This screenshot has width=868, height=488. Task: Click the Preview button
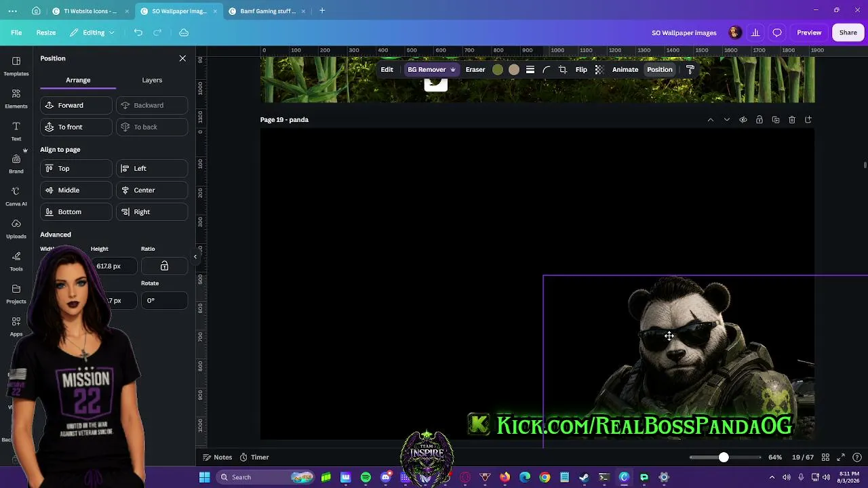click(x=809, y=33)
